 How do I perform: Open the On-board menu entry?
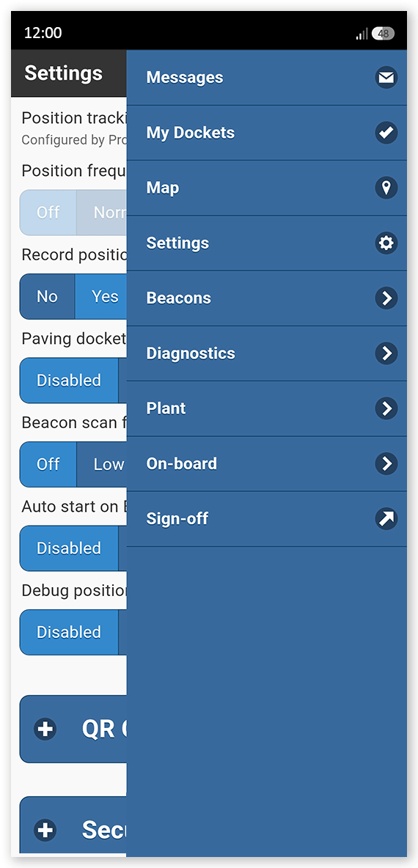click(x=267, y=464)
